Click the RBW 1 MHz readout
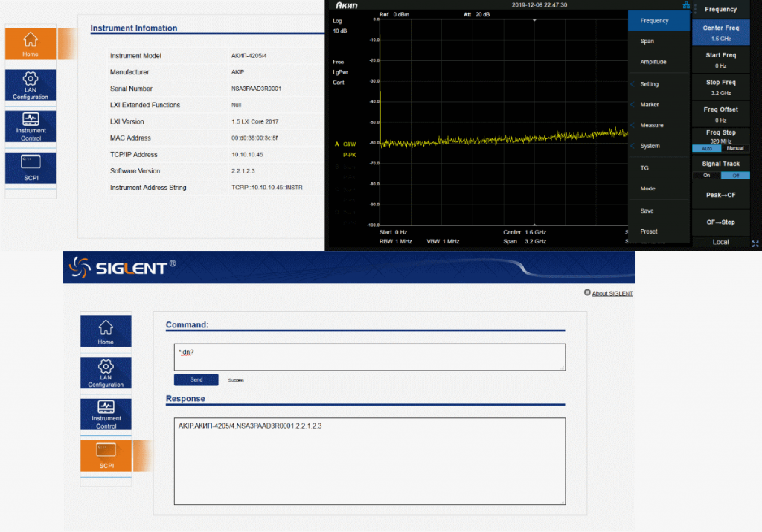The width and height of the screenshot is (762, 532). point(396,242)
